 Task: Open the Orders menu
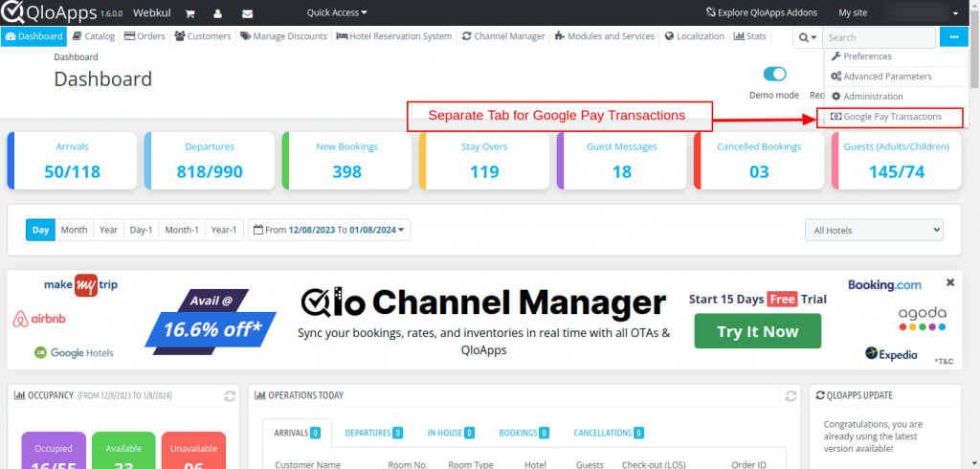pyautogui.click(x=145, y=36)
